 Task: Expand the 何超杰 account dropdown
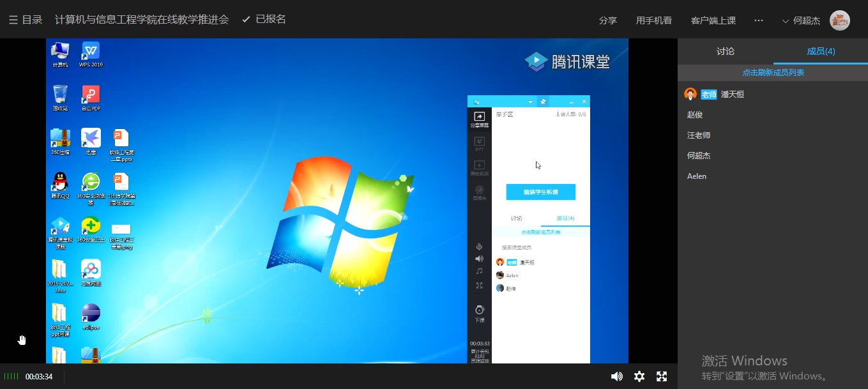802,20
